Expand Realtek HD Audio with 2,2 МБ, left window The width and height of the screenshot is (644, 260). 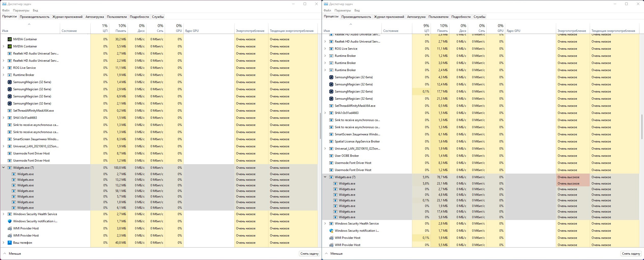click(x=3, y=61)
